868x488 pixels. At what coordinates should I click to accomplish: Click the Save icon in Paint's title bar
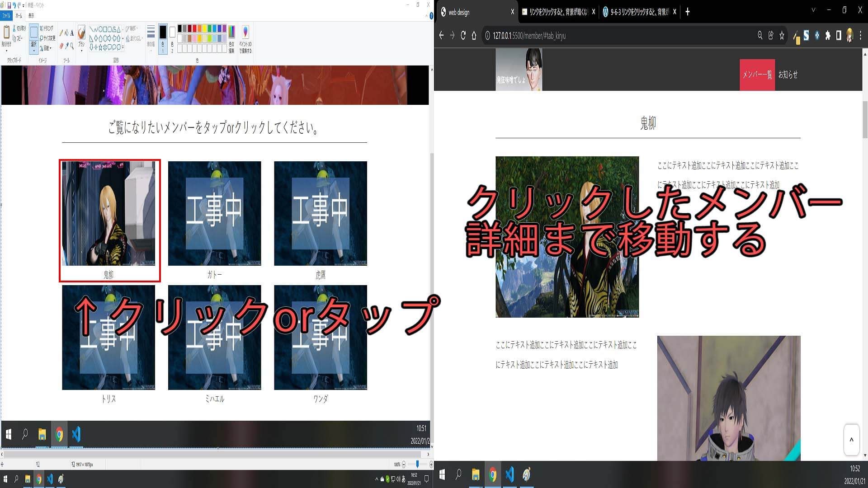[9, 5]
